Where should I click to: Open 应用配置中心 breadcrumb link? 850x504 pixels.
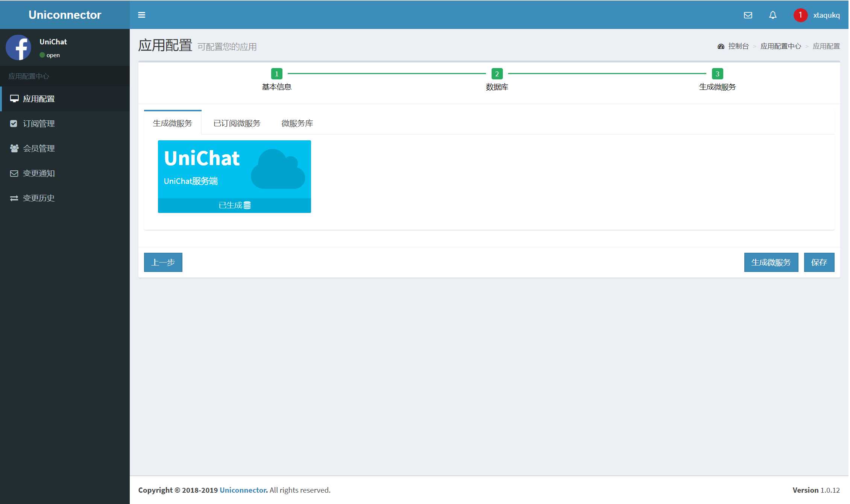pyautogui.click(x=781, y=46)
